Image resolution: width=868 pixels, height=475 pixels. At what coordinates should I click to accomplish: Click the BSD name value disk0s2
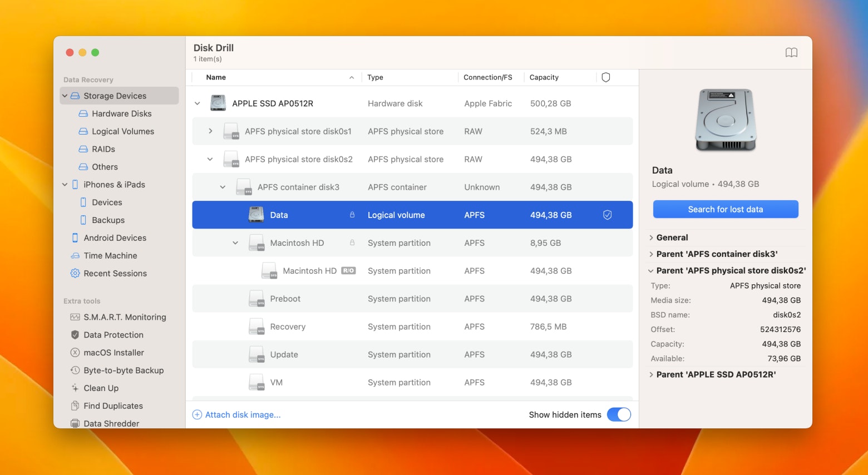pyautogui.click(x=787, y=315)
